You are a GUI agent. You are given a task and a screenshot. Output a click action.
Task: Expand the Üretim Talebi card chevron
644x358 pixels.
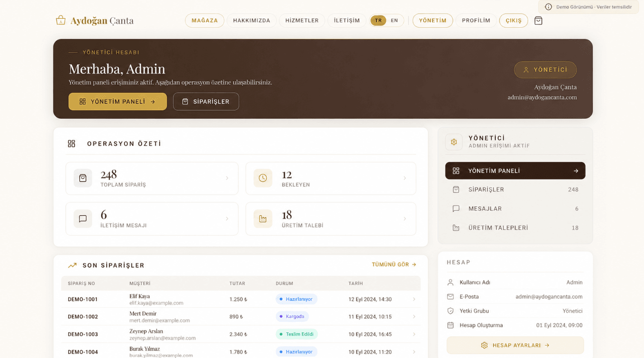pyautogui.click(x=405, y=218)
